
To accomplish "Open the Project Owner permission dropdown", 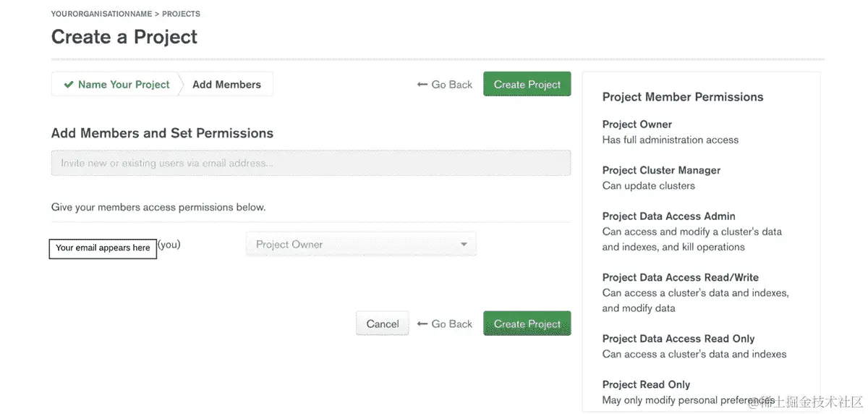I will pos(360,245).
